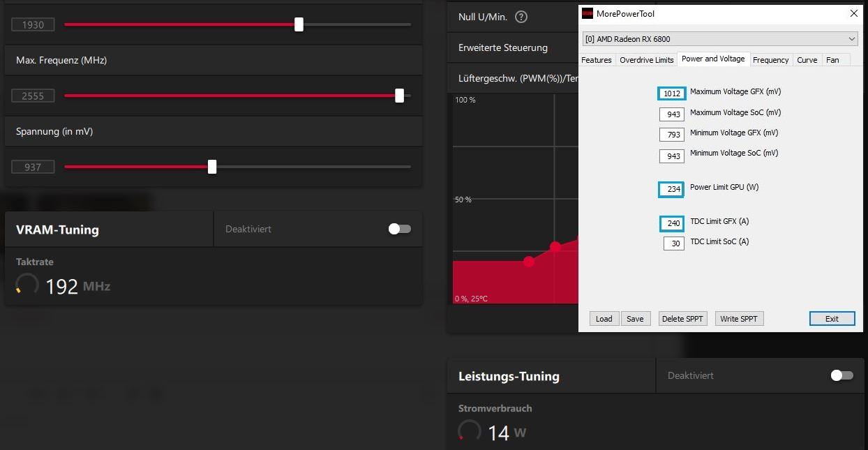
Task: Click the lowest fan curve point
Action: tap(529, 262)
